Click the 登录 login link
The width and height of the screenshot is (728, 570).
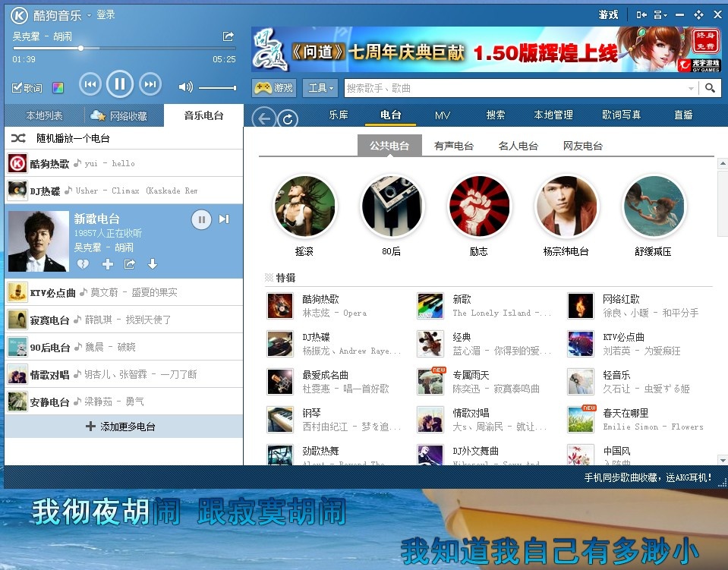pyautogui.click(x=106, y=15)
